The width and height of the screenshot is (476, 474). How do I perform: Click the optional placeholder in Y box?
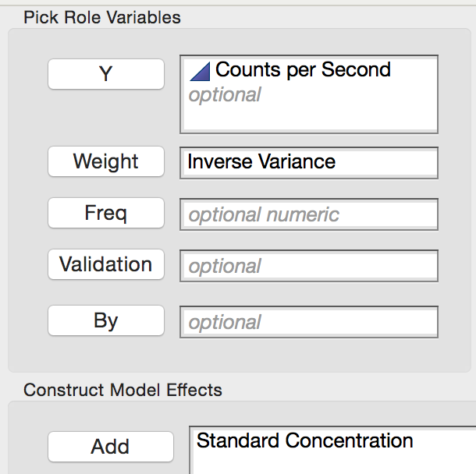[225, 95]
